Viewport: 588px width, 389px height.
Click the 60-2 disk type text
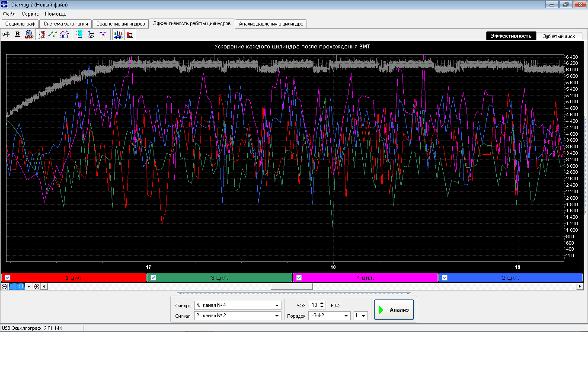[336, 306]
